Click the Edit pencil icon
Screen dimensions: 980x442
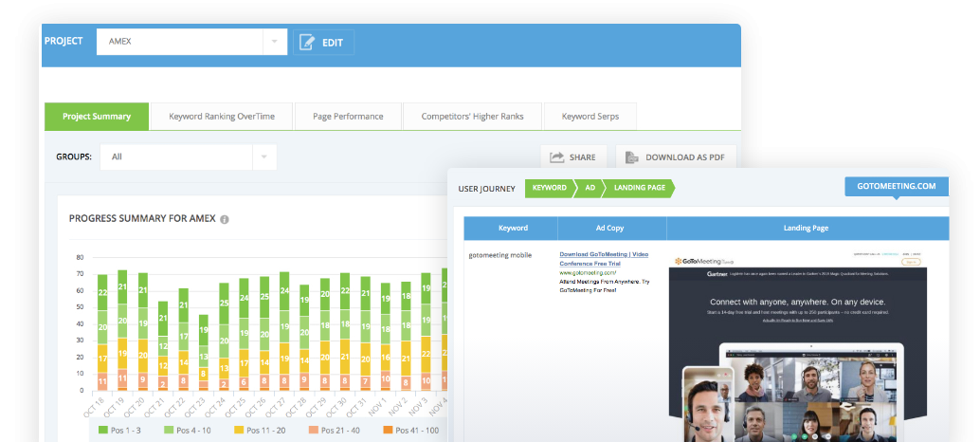pos(306,43)
